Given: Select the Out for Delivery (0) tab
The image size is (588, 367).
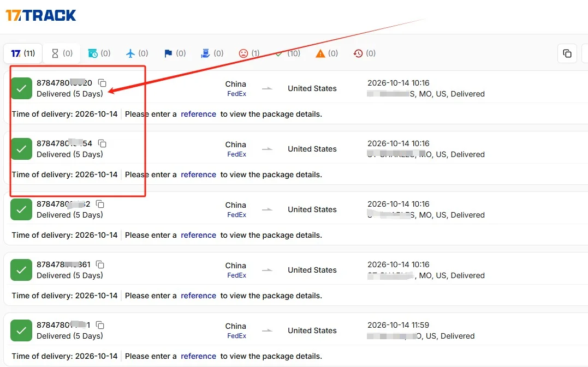Looking at the screenshot, I should pyautogui.click(x=212, y=53).
